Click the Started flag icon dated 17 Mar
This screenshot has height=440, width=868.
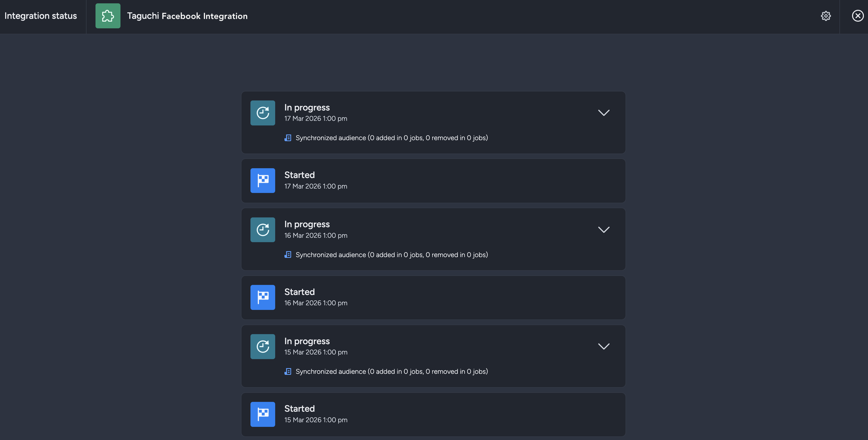tap(263, 180)
